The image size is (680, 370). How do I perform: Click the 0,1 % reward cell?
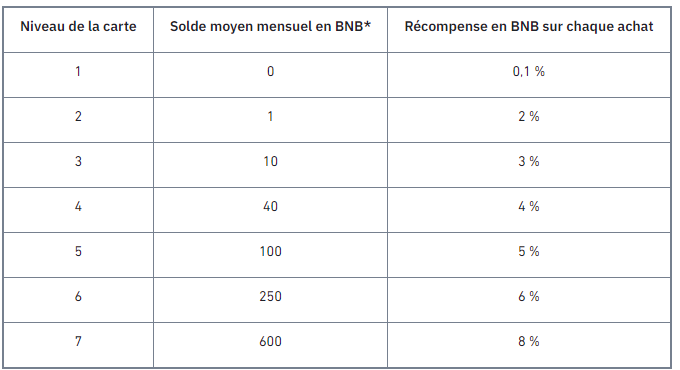[529, 71]
